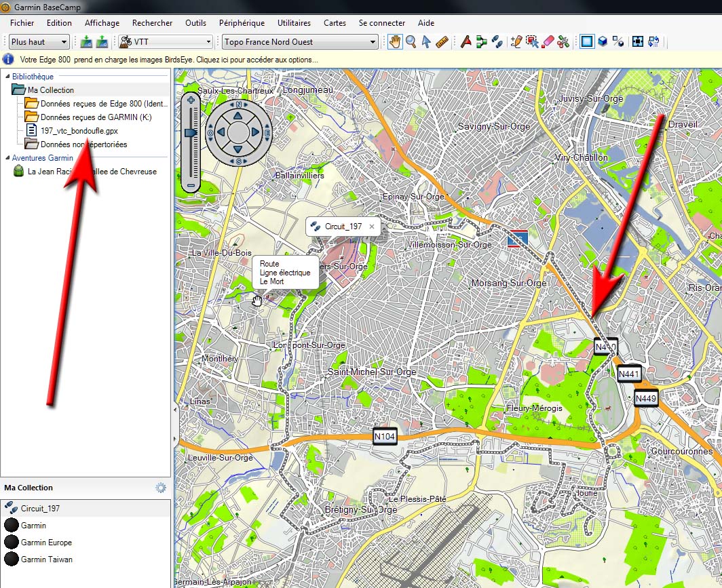Open the Fichier menu

22,22
